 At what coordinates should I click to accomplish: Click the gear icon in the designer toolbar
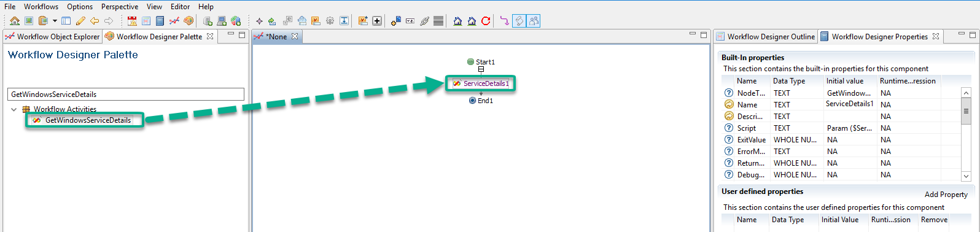click(x=330, y=21)
